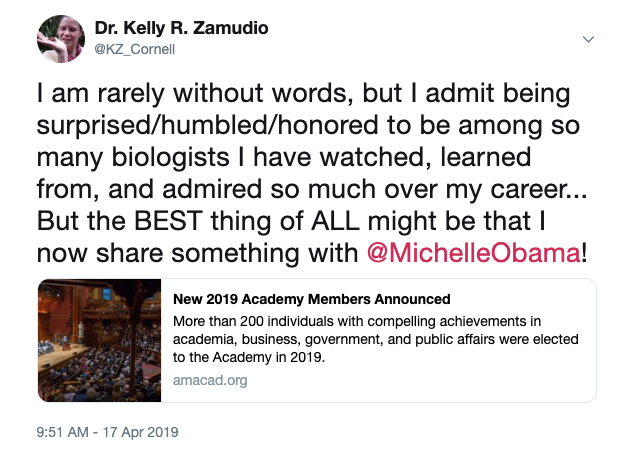Click "More than 200 individuals" card description
Viewport: 632px width, 453px height.
click(258, 320)
